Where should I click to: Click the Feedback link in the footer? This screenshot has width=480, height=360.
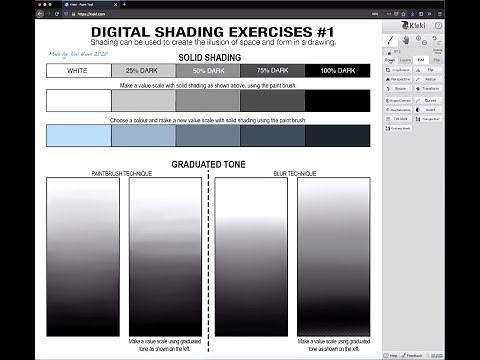point(412,356)
